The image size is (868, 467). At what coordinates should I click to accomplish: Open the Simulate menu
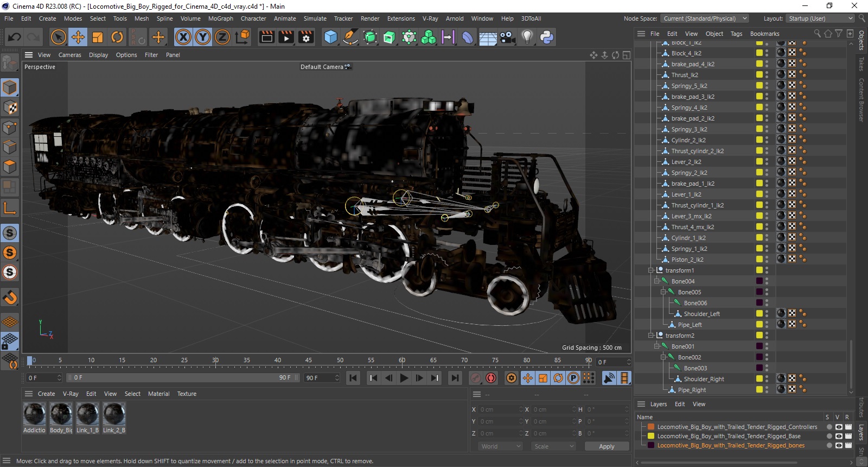coord(315,18)
